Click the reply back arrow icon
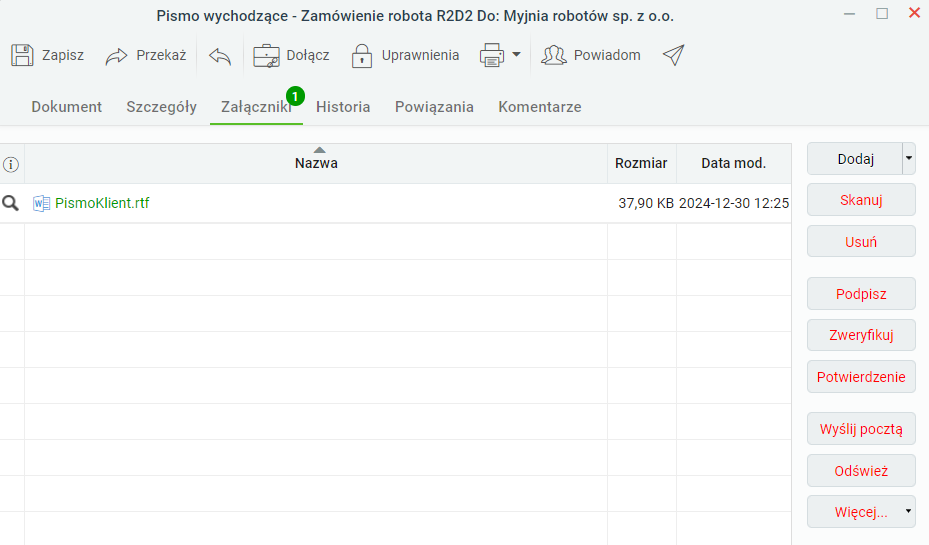Screen dimensions: 929x545 point(220,56)
